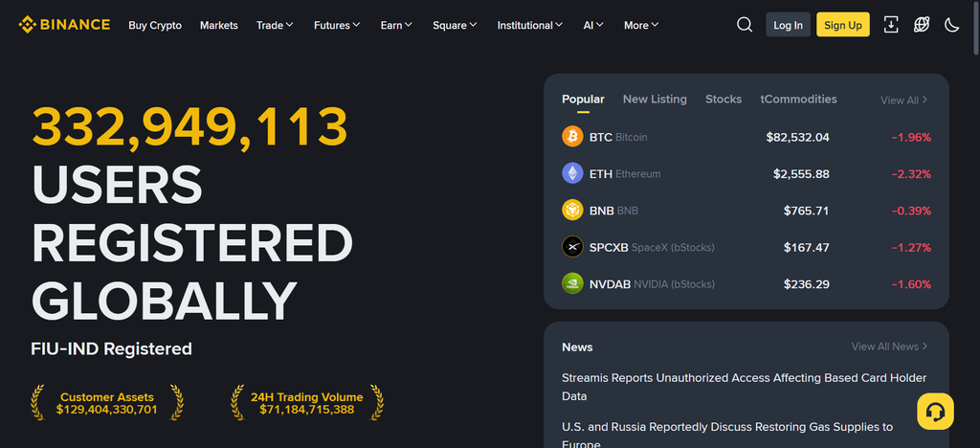
Task: Click the Log In button
Action: [789, 25]
